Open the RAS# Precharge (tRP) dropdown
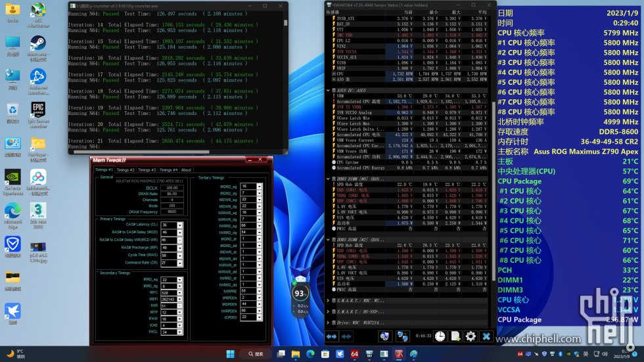The height and width of the screenshot is (362, 644). pos(179,248)
